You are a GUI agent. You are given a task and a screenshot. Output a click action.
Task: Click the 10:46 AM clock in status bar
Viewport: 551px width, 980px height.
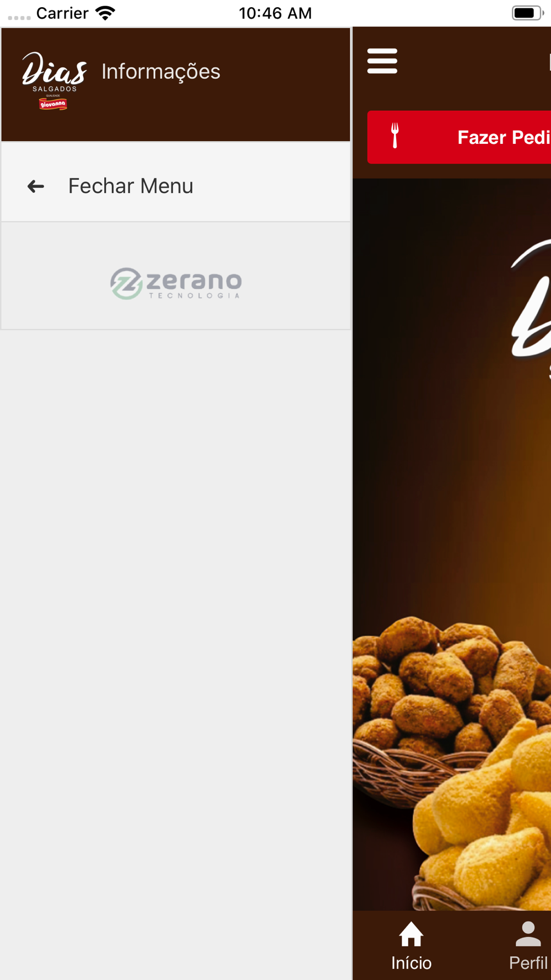[275, 13]
